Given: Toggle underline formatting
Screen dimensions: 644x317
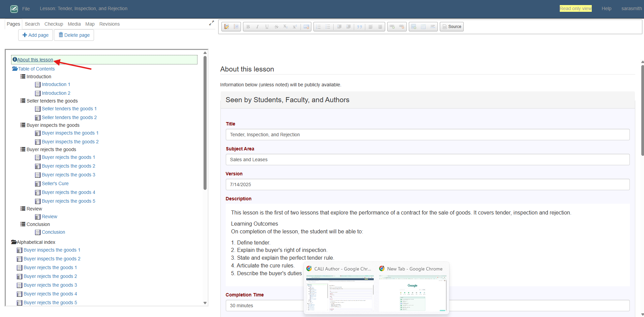Looking at the screenshot, I should click(x=267, y=27).
